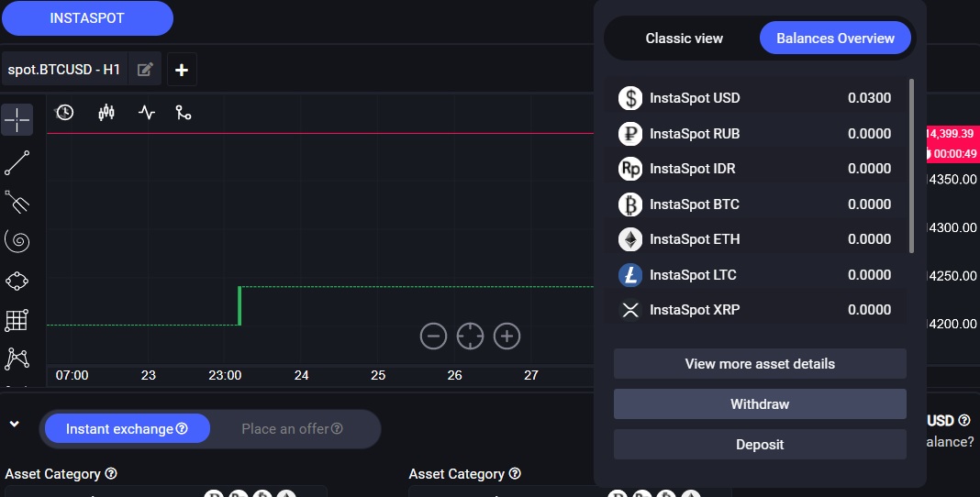The image size is (980, 497).
Task: Click the balances list scrollbar
Action: click(912, 166)
